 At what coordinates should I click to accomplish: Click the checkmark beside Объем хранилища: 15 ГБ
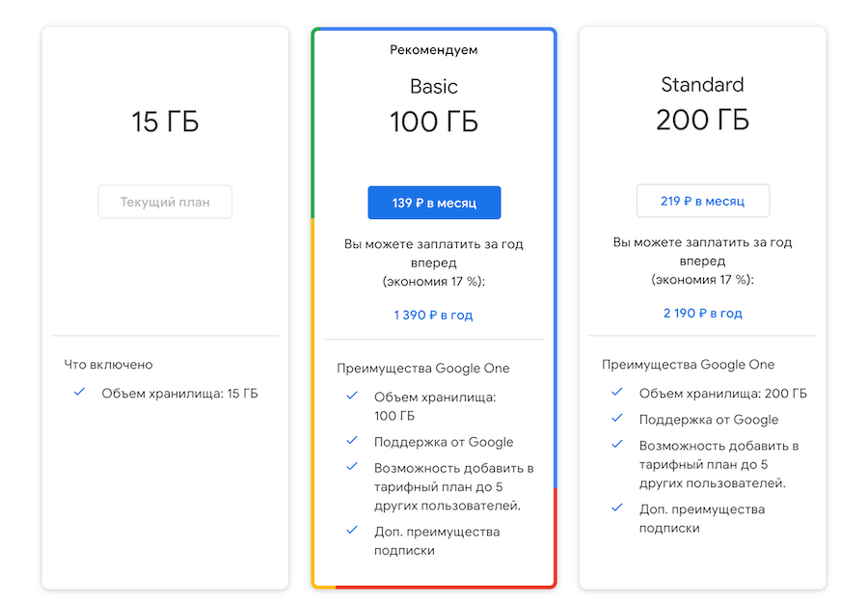tap(79, 393)
